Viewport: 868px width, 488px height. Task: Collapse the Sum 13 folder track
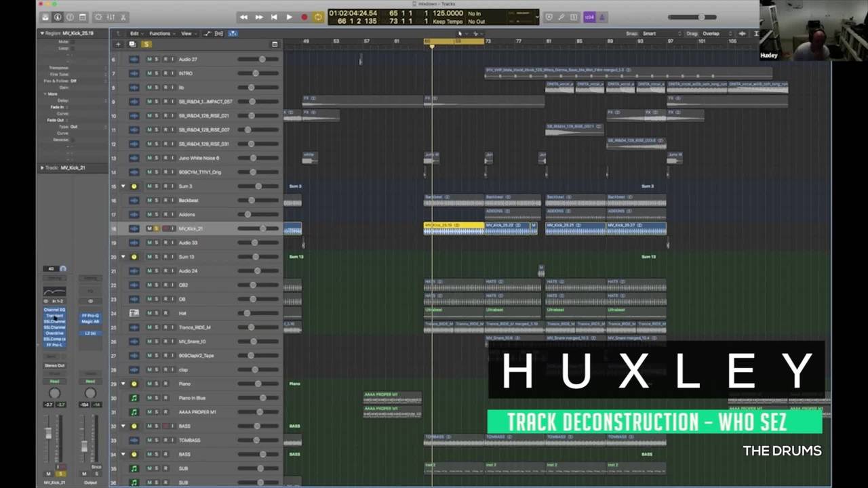point(123,257)
